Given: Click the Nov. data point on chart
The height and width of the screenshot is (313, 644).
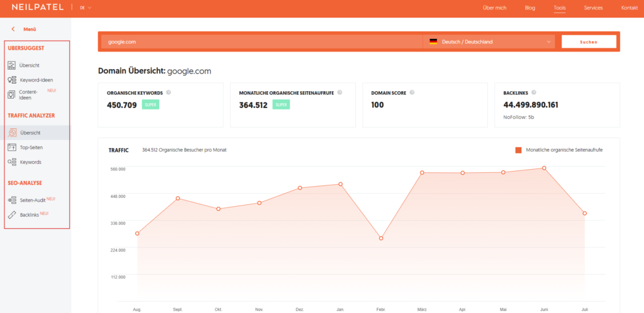Looking at the screenshot, I should tap(259, 203).
